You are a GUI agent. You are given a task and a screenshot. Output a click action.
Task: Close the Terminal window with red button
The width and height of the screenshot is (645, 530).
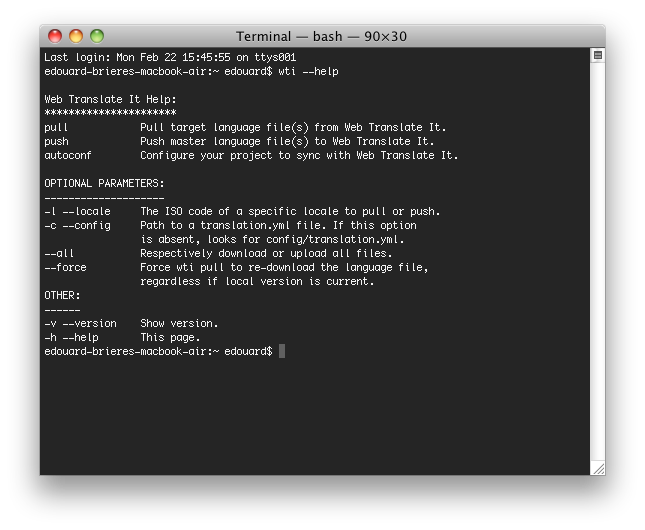pos(55,36)
